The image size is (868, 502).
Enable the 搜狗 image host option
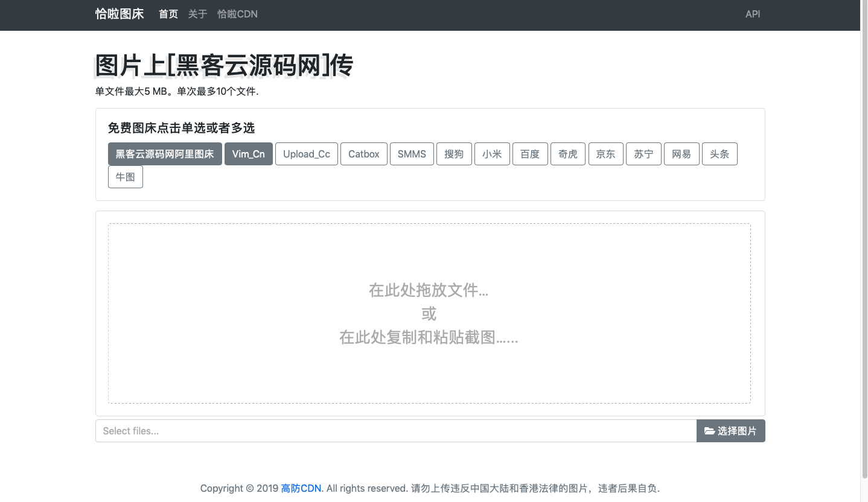coord(454,154)
